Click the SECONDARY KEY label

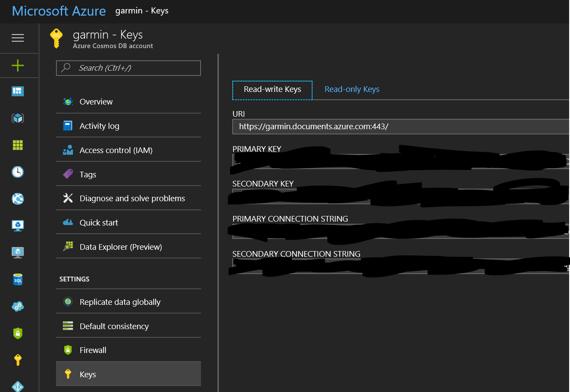[x=263, y=183]
